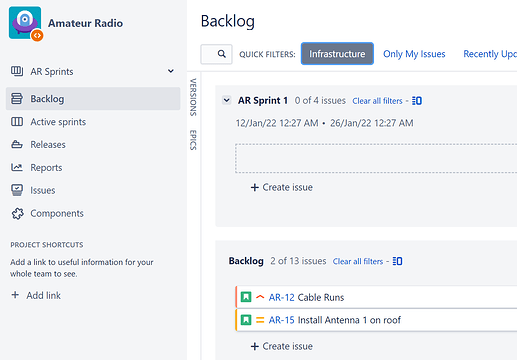Click the filter icon in Backlog header
This screenshot has width=517, height=360.
tap(397, 261)
